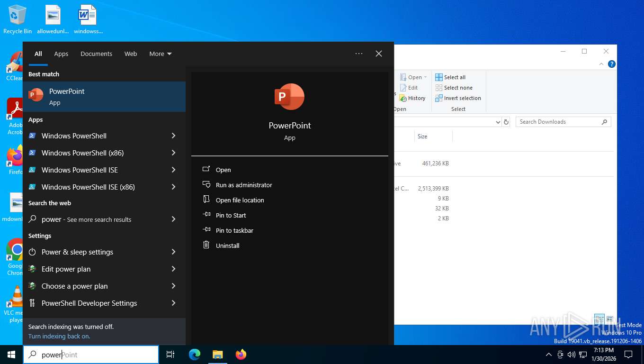
Task: Launch Microsoft Edge from taskbar
Action: [x=195, y=355]
